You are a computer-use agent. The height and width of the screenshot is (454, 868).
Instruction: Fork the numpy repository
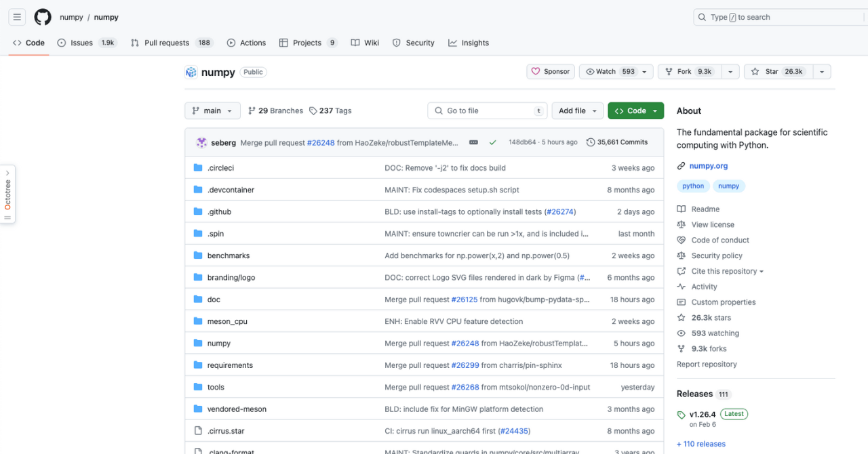tap(689, 72)
